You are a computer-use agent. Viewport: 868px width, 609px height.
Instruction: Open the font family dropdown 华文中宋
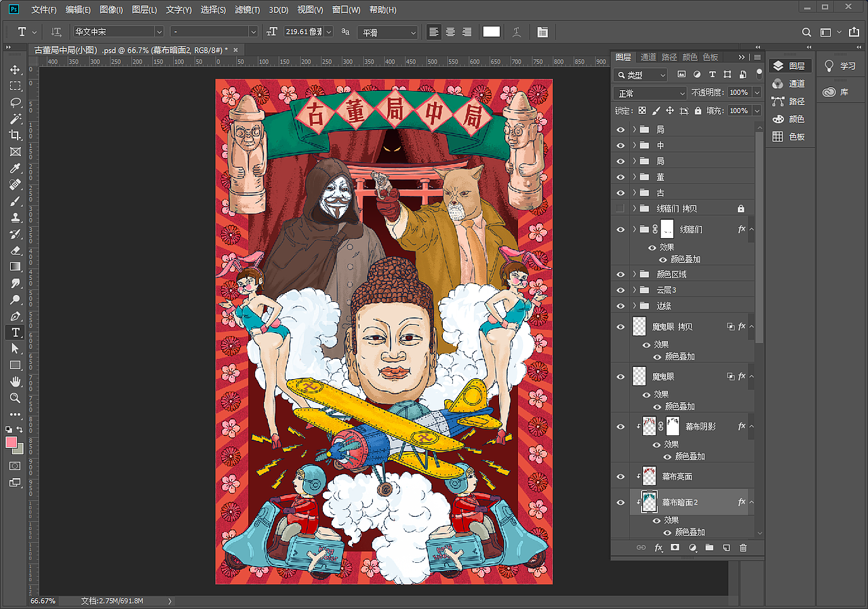click(159, 32)
